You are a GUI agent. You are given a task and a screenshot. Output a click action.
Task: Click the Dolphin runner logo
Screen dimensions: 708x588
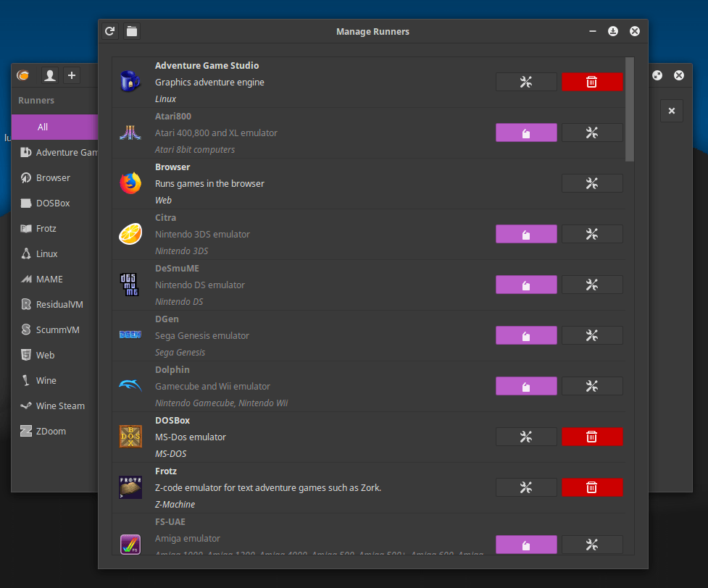130,386
